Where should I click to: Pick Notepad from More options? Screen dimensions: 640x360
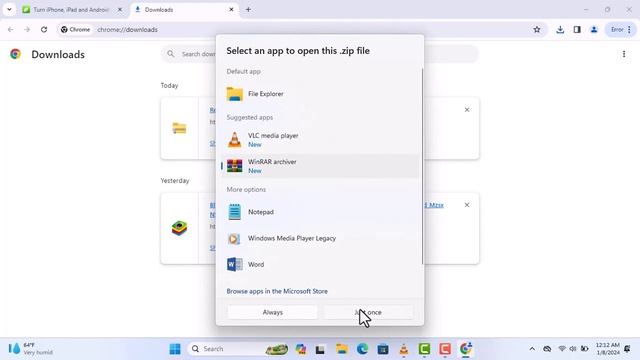320,212
